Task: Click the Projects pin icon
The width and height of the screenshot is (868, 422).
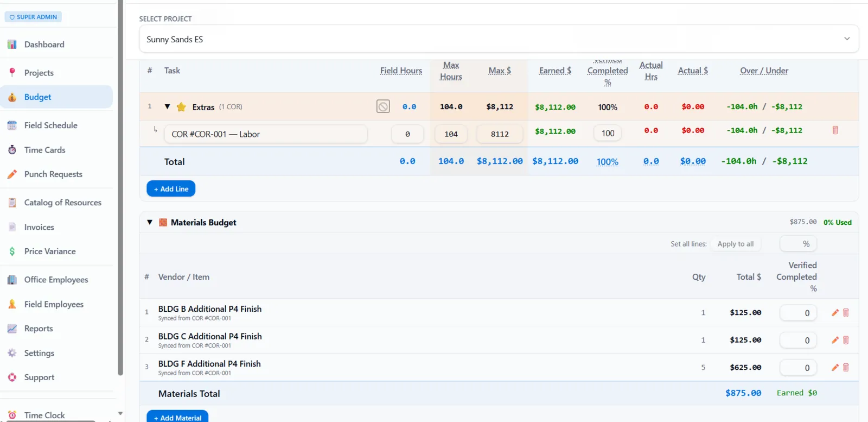Action: (x=12, y=73)
